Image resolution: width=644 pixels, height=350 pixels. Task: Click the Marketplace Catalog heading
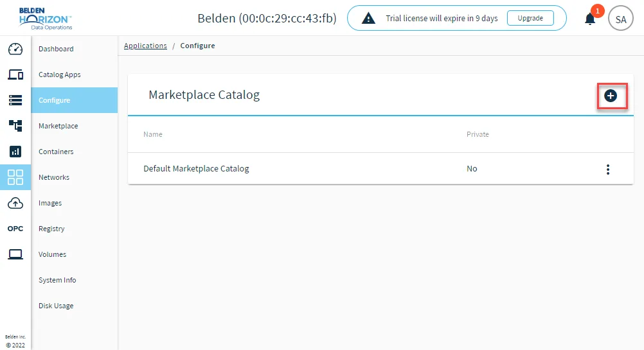tap(204, 95)
